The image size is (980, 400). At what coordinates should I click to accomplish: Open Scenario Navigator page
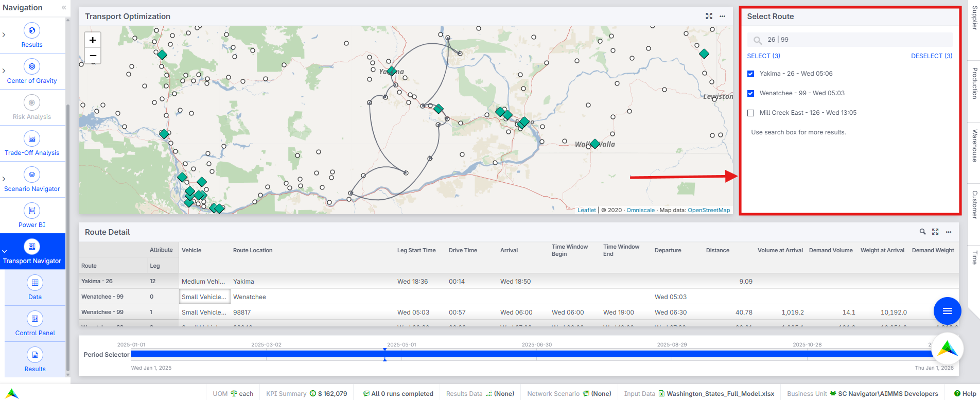(32, 180)
